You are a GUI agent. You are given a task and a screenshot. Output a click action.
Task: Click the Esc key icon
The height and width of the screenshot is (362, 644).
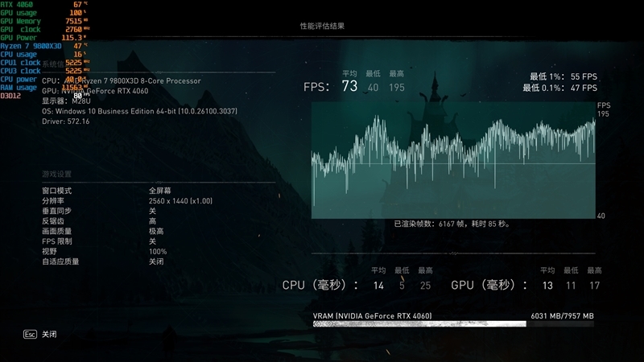coord(30,335)
